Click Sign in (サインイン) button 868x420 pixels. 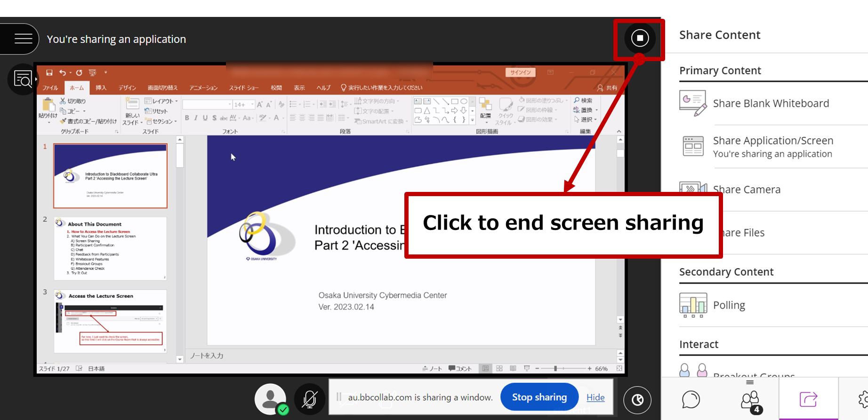pyautogui.click(x=520, y=72)
